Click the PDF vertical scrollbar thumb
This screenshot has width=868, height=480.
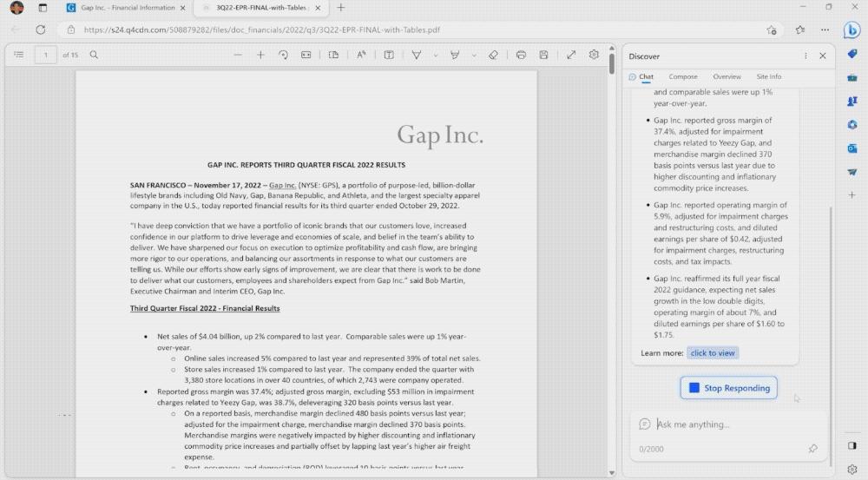click(x=612, y=63)
